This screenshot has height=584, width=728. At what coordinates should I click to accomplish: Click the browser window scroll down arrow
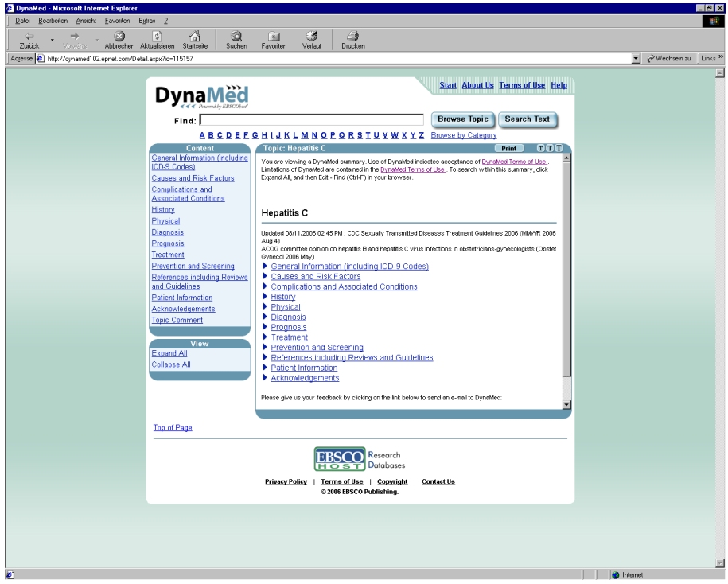(x=720, y=563)
